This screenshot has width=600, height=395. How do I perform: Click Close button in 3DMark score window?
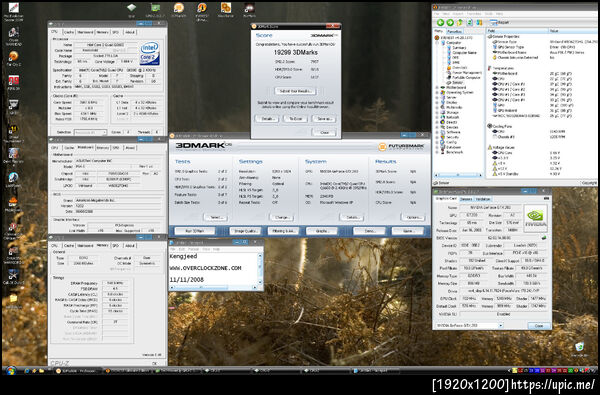tap(324, 132)
